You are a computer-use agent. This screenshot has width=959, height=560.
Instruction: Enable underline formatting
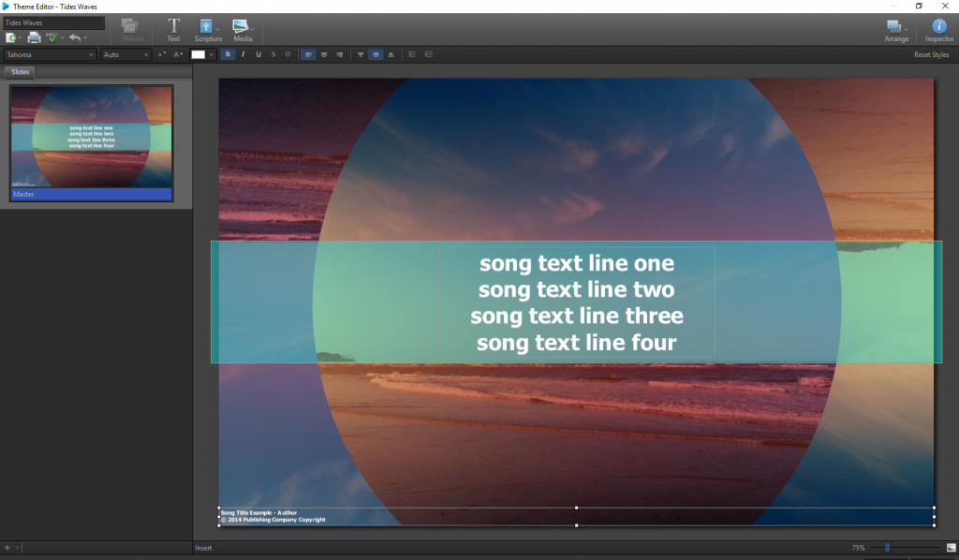258,54
